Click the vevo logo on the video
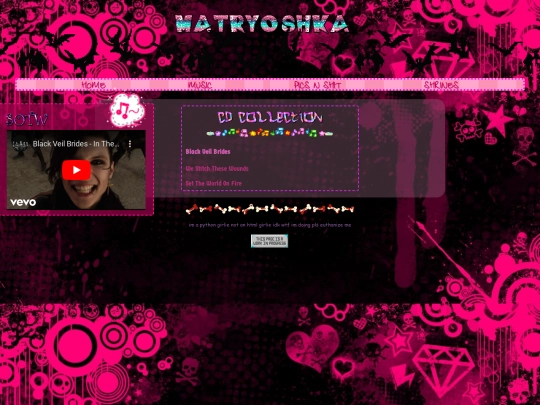The height and width of the screenshot is (405, 540). tap(23, 202)
